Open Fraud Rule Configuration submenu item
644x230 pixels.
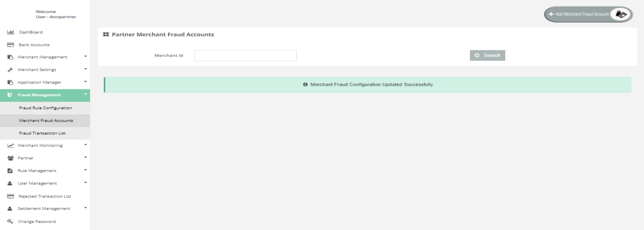tap(45, 108)
